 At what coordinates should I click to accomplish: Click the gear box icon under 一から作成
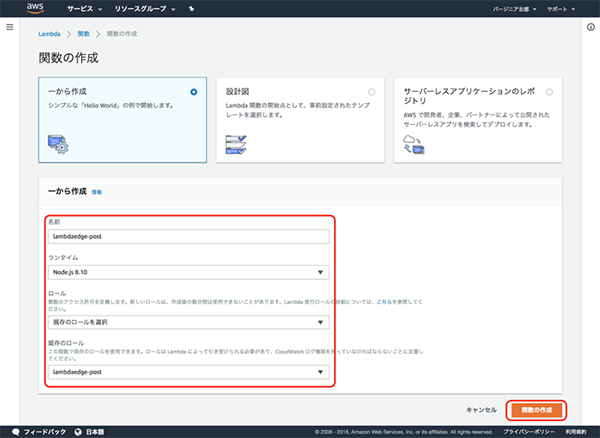tap(58, 146)
